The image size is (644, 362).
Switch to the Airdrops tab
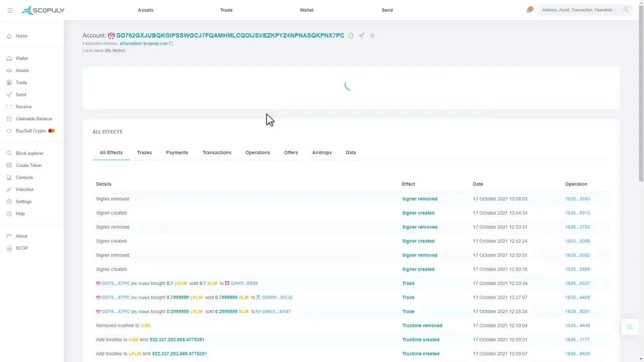tap(322, 152)
